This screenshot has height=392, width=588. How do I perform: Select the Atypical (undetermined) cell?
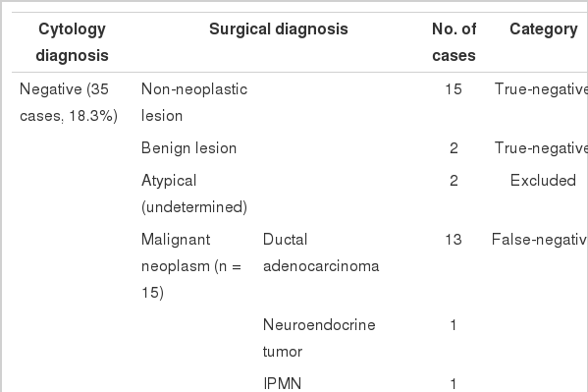tap(194, 194)
